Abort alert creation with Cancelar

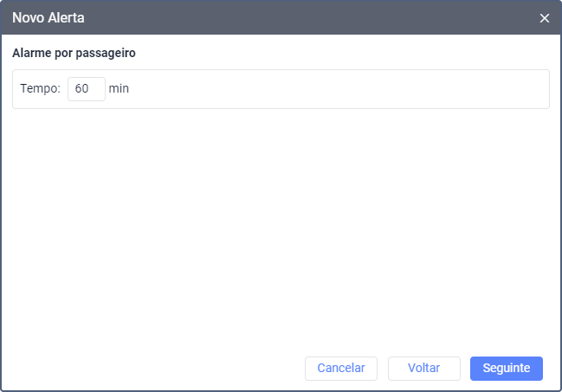point(341,368)
